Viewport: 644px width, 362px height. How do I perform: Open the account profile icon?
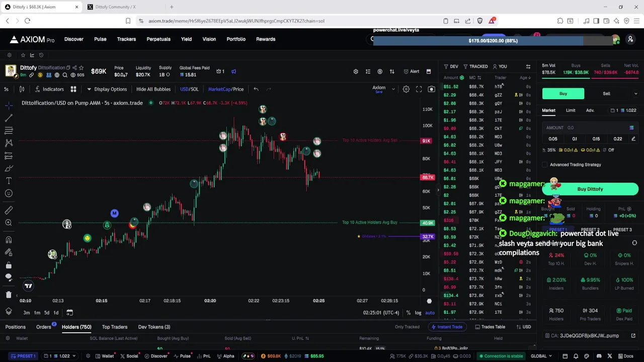630,39
